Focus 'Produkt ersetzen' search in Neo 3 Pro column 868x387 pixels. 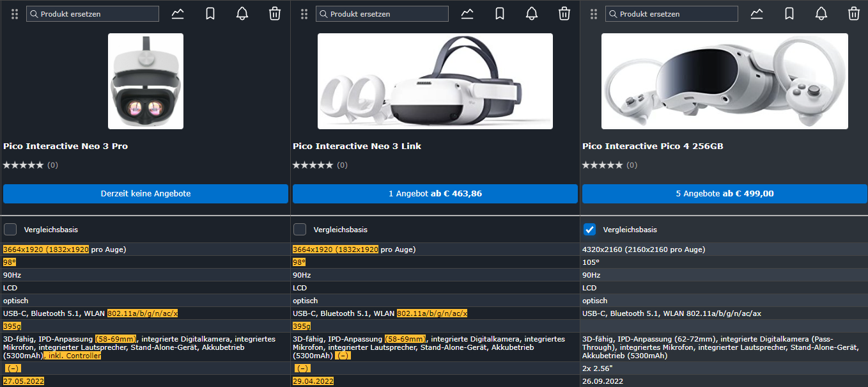pyautogui.click(x=93, y=14)
